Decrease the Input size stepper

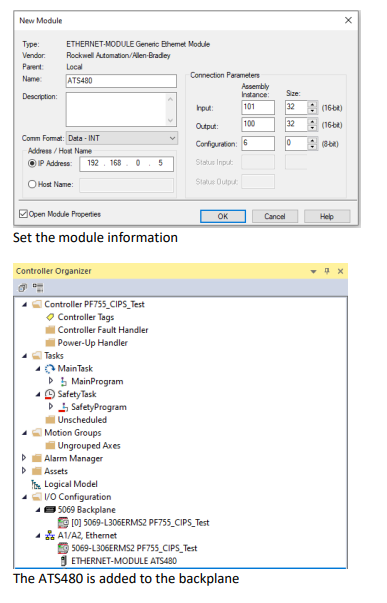(313, 111)
